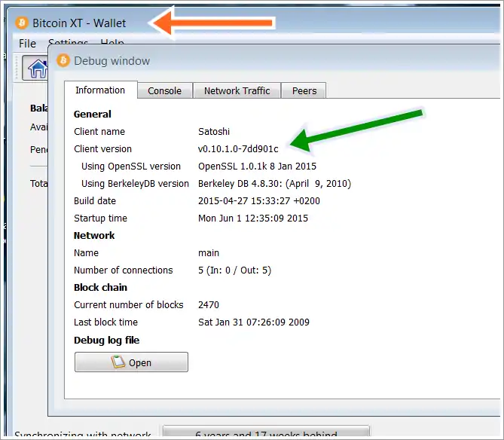Click the sync progress bar showing weeks behind
The width and height of the screenshot is (504, 440).
coord(265,433)
